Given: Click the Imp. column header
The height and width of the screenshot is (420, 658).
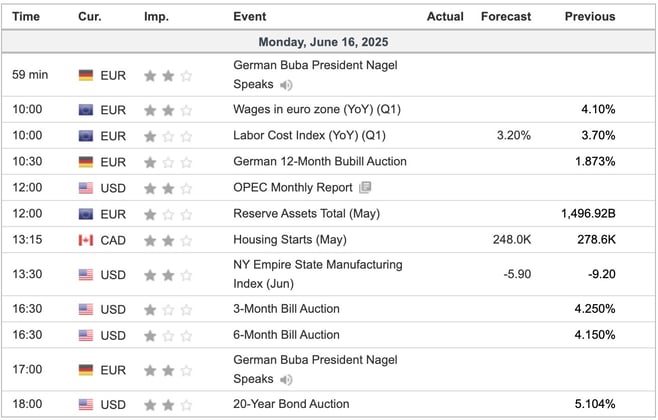Looking at the screenshot, I should 156,17.
